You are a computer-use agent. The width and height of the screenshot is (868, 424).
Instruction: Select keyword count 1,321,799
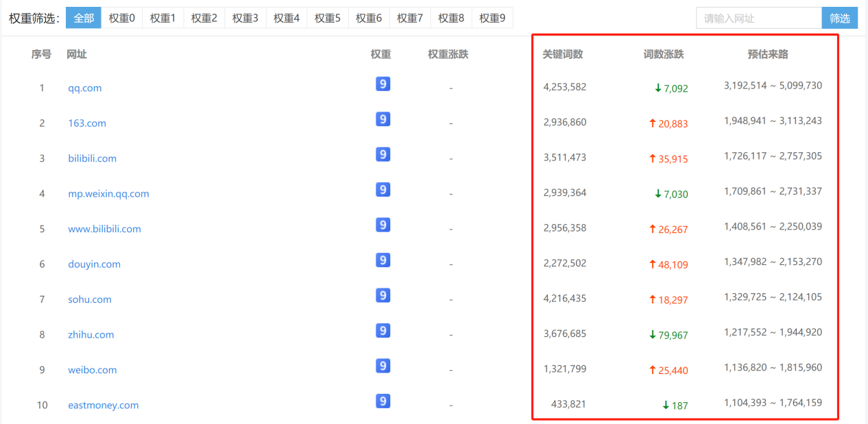565,369
